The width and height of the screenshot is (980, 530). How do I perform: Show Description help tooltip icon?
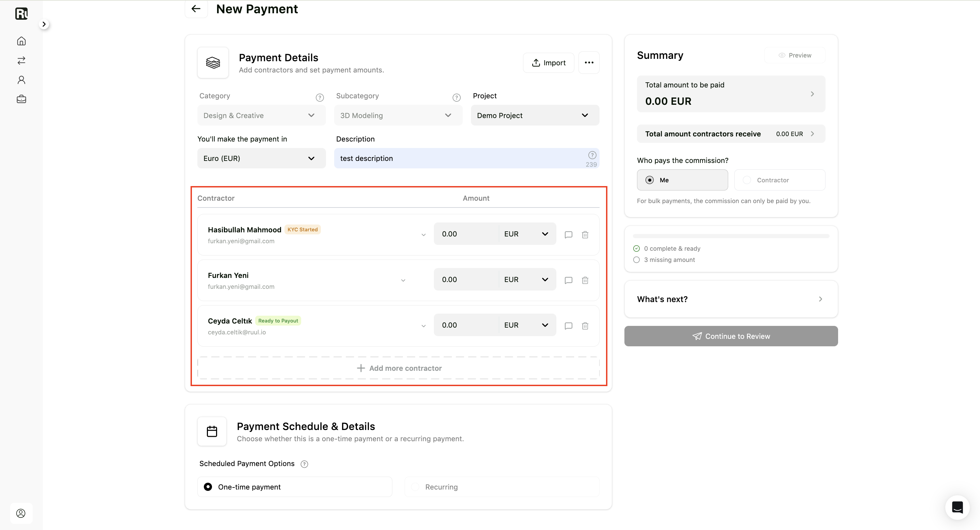coord(592,155)
